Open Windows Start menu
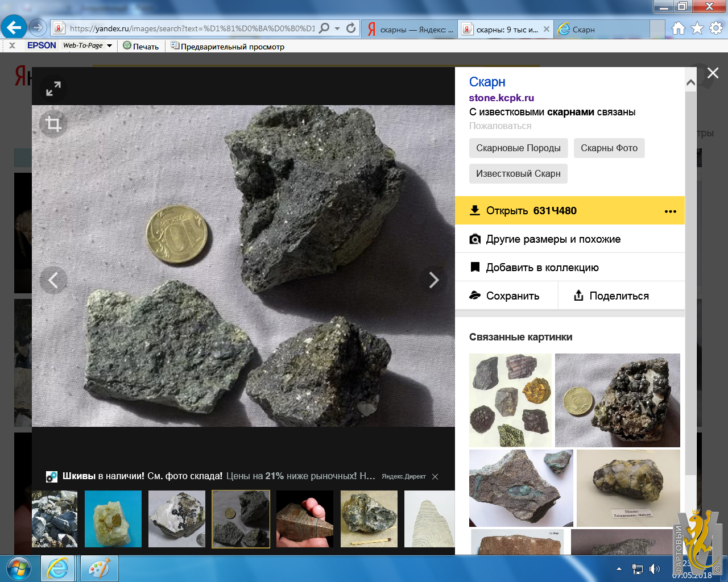728x582 pixels. click(19, 568)
